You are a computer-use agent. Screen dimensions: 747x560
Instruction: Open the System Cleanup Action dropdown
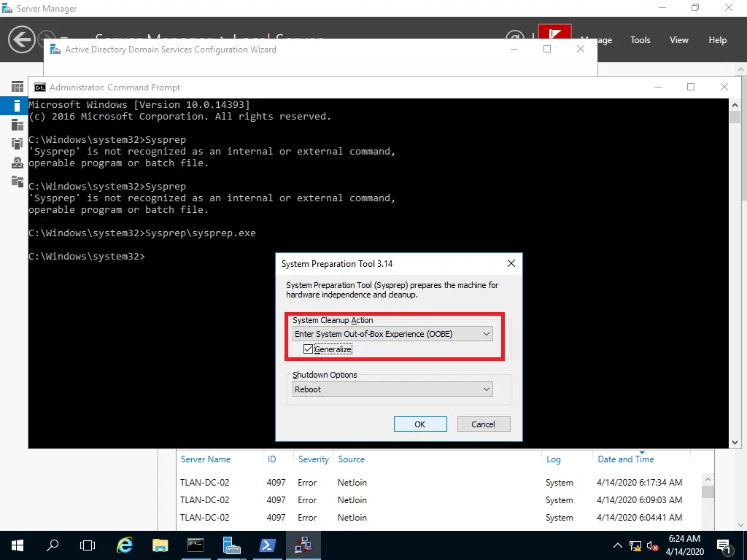392,334
